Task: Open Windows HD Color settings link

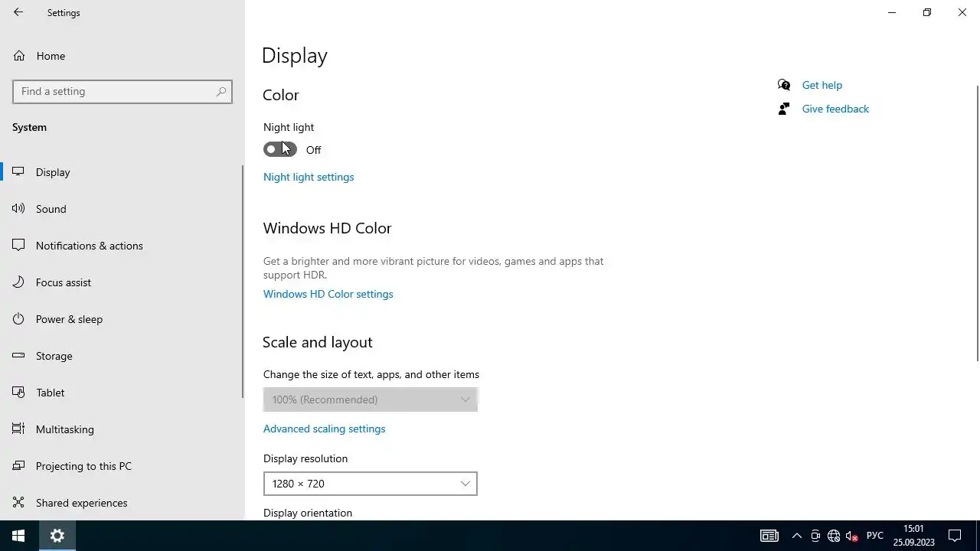Action: 328,294
